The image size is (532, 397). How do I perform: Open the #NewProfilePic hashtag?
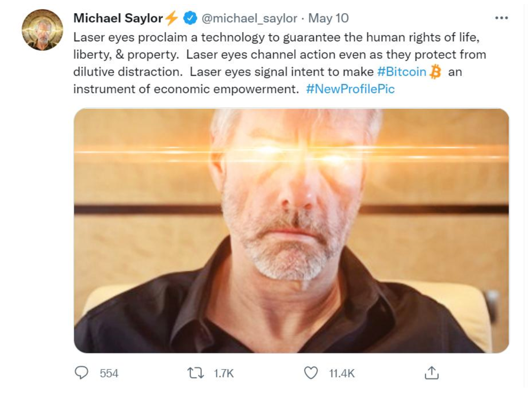point(350,89)
